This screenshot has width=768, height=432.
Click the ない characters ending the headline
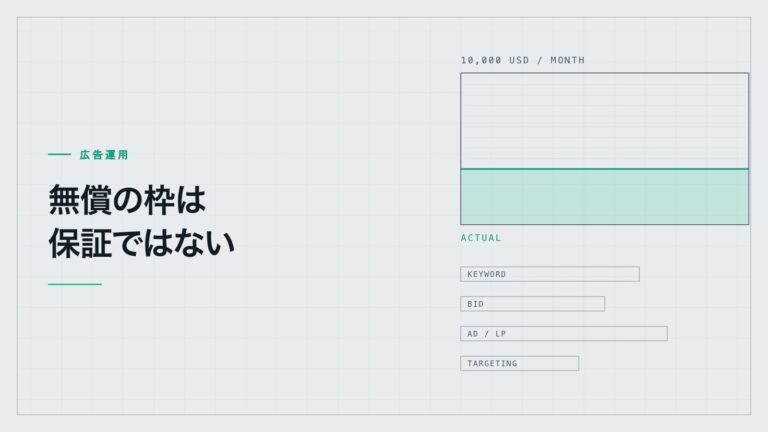[x=204, y=243]
